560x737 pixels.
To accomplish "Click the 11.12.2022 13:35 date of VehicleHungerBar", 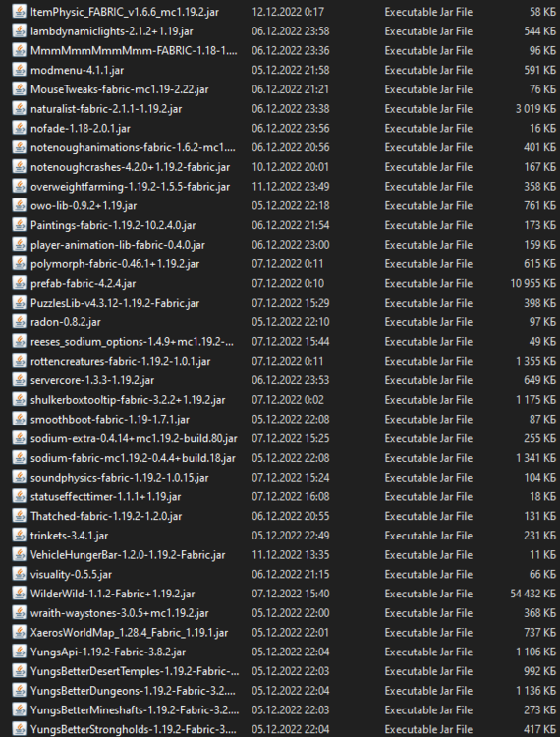I will tap(291, 555).
